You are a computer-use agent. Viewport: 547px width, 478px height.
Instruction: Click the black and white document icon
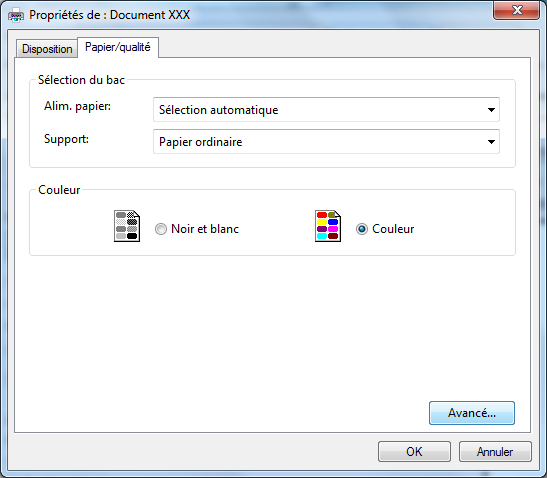pyautogui.click(x=127, y=226)
